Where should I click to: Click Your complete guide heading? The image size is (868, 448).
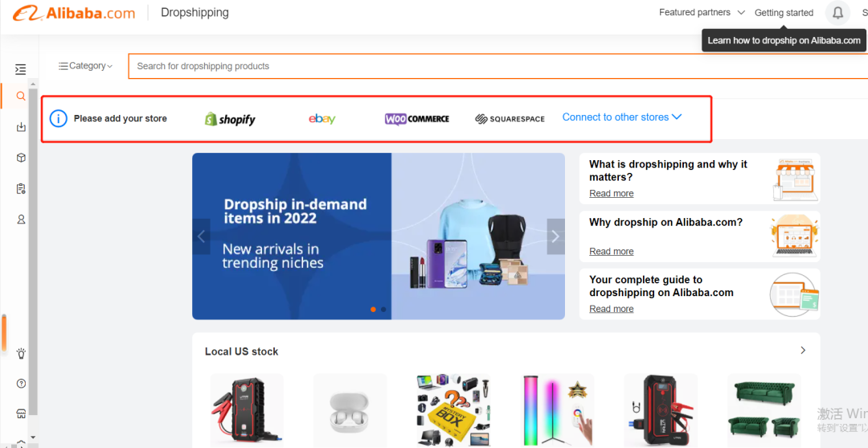(661, 286)
